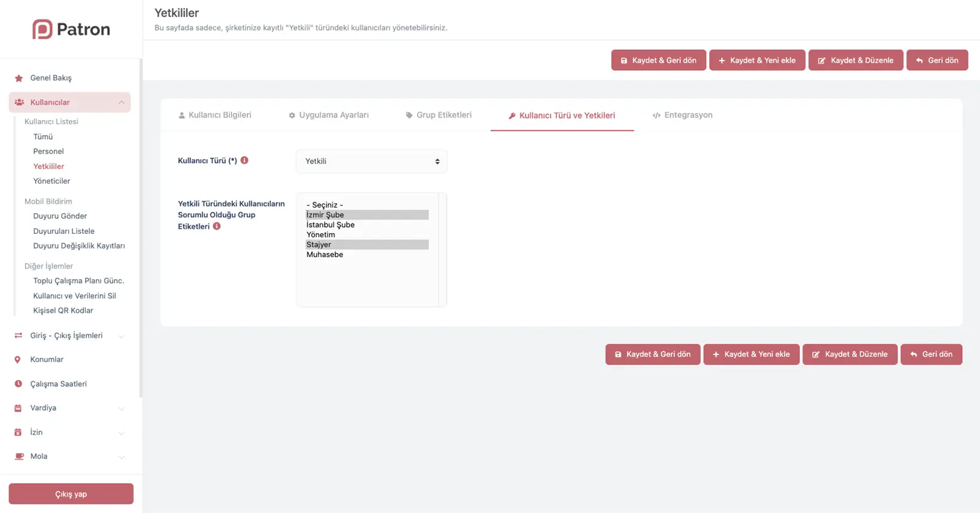Choose Muhasebe from group tag list
The height and width of the screenshot is (513, 980).
tap(325, 255)
